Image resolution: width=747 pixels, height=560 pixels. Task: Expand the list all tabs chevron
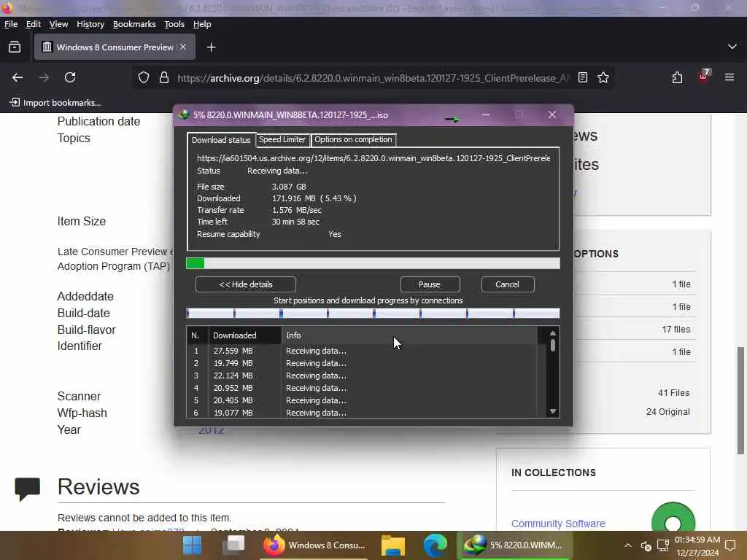pyautogui.click(x=732, y=47)
